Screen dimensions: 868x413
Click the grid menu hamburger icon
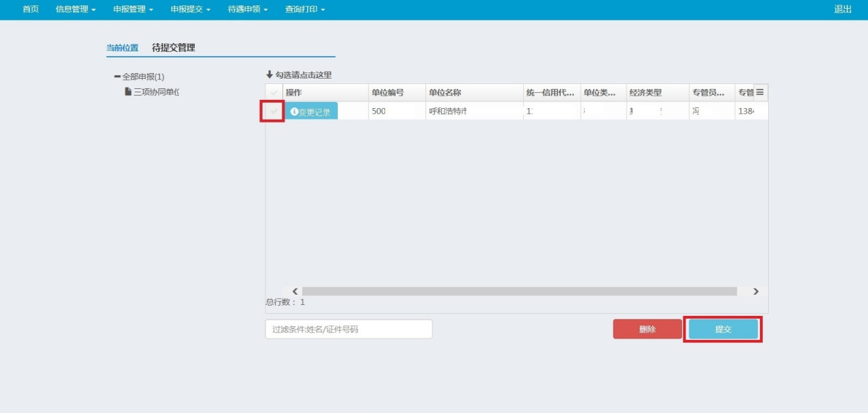pos(759,92)
